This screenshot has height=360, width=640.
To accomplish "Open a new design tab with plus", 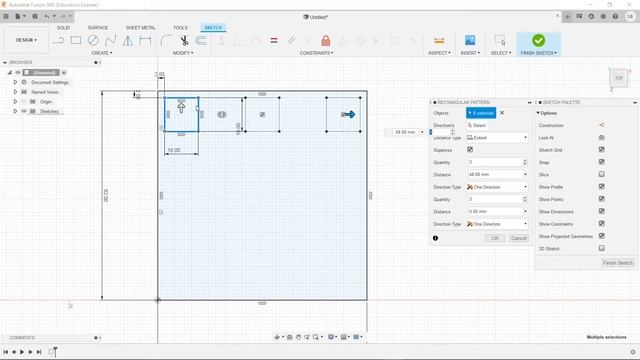I will click(x=567, y=16).
